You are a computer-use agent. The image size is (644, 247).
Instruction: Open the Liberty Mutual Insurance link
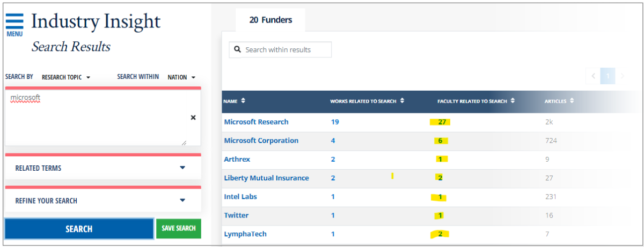coord(266,178)
